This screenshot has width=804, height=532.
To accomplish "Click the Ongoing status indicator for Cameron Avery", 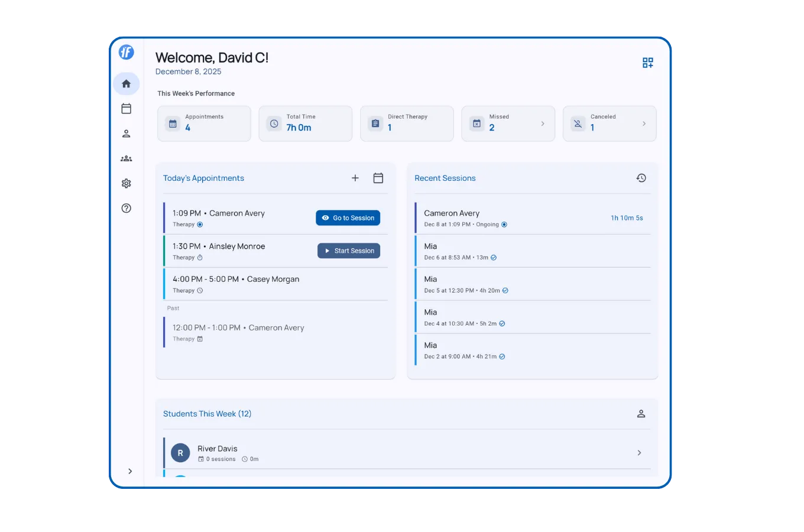I will point(504,224).
